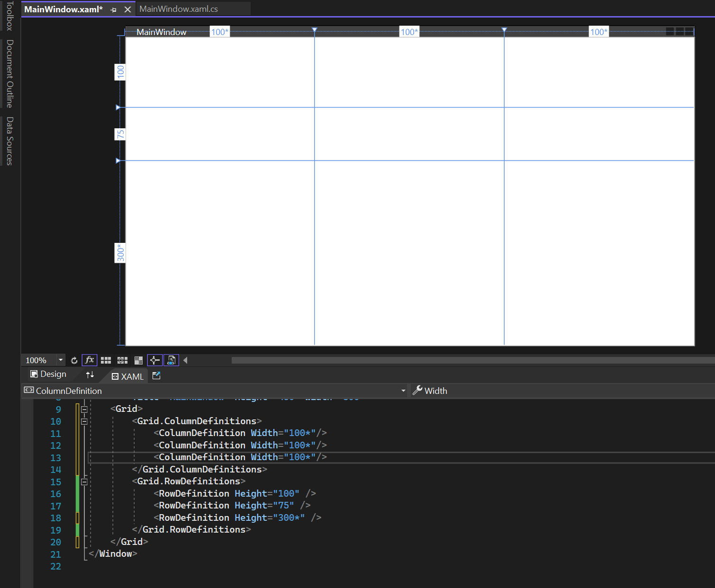Switch to the Design tab
Screen dimensions: 715x588
click(48, 374)
